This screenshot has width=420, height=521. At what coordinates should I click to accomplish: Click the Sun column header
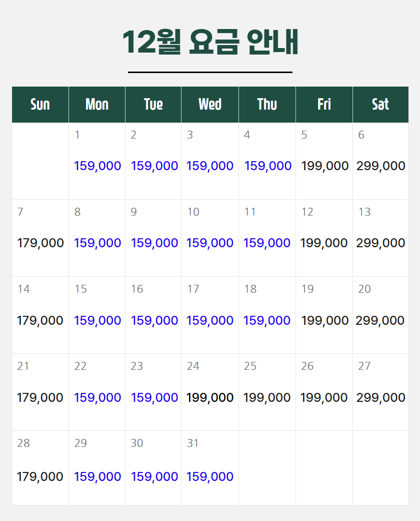[40, 104]
